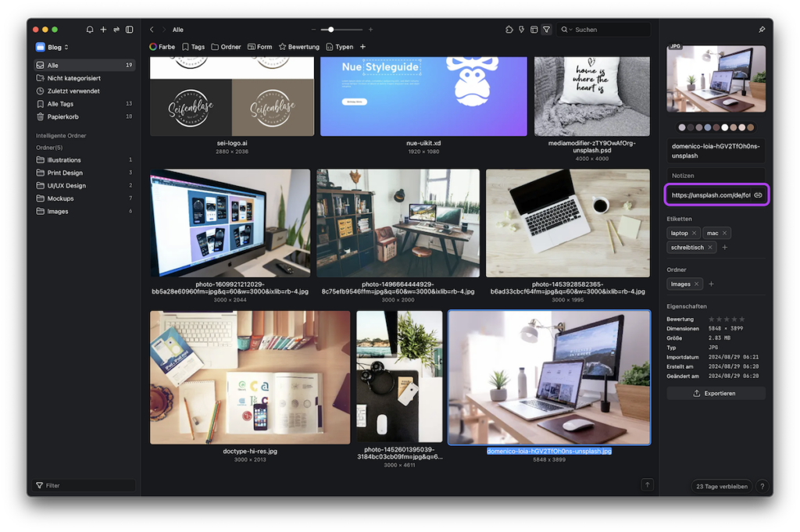Open the layout view options icon
The image size is (800, 532).
[x=534, y=30]
